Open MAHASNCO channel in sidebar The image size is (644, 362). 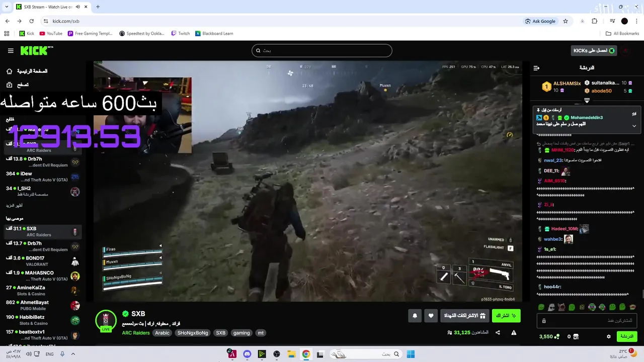coord(43,276)
